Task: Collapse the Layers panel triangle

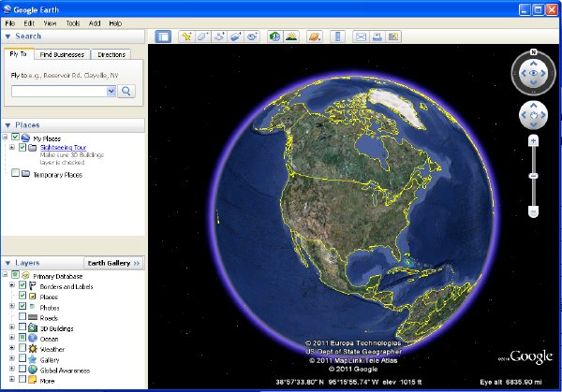Action: click(7, 263)
